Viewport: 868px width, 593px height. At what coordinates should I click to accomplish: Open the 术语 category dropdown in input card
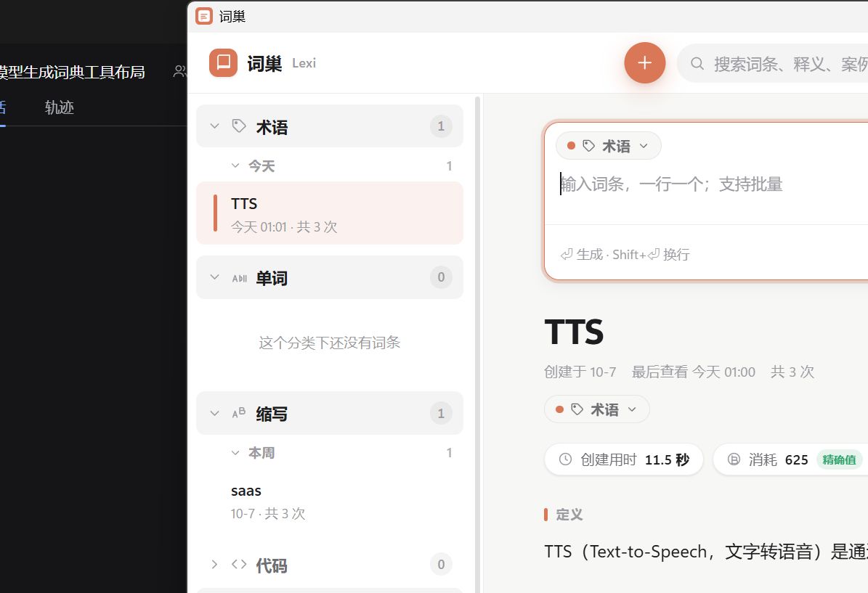[x=609, y=146]
